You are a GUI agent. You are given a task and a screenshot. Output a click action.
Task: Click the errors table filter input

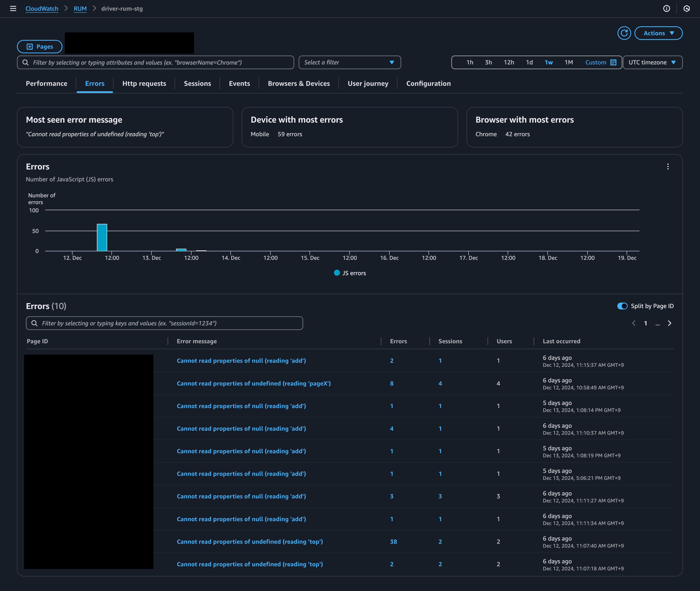(x=164, y=323)
